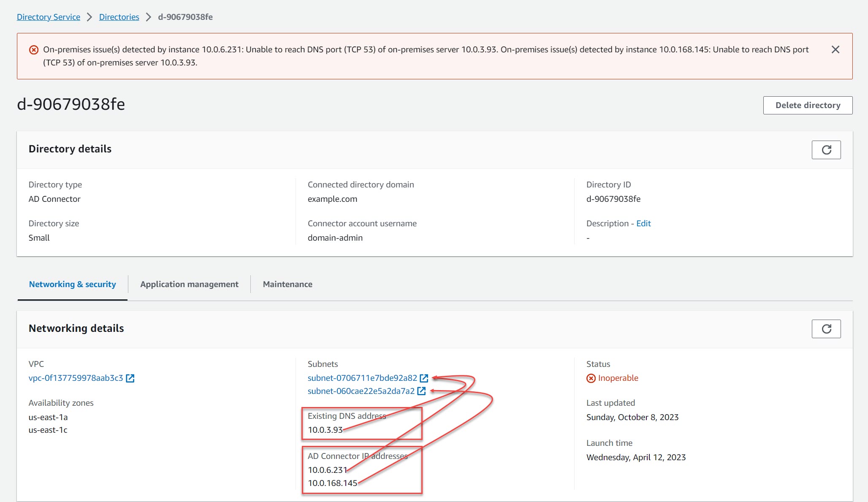The height and width of the screenshot is (502, 868).
Task: Click the Edit link next to Description
Action: click(x=643, y=223)
